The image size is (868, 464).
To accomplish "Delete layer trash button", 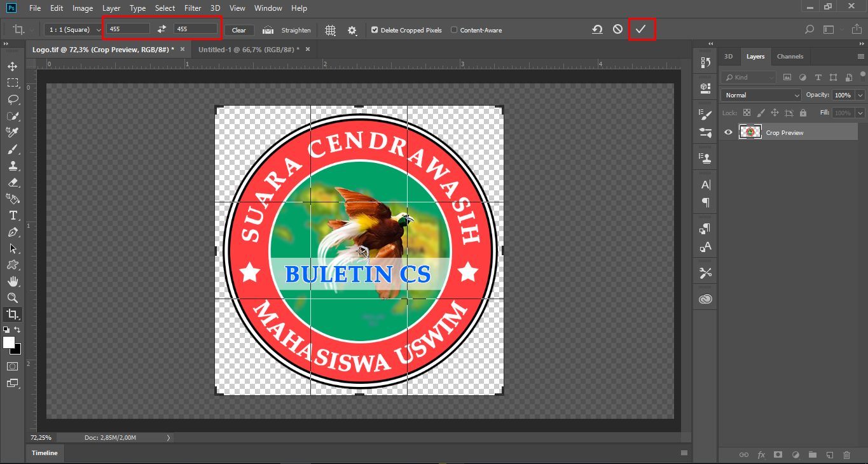I will (x=846, y=454).
